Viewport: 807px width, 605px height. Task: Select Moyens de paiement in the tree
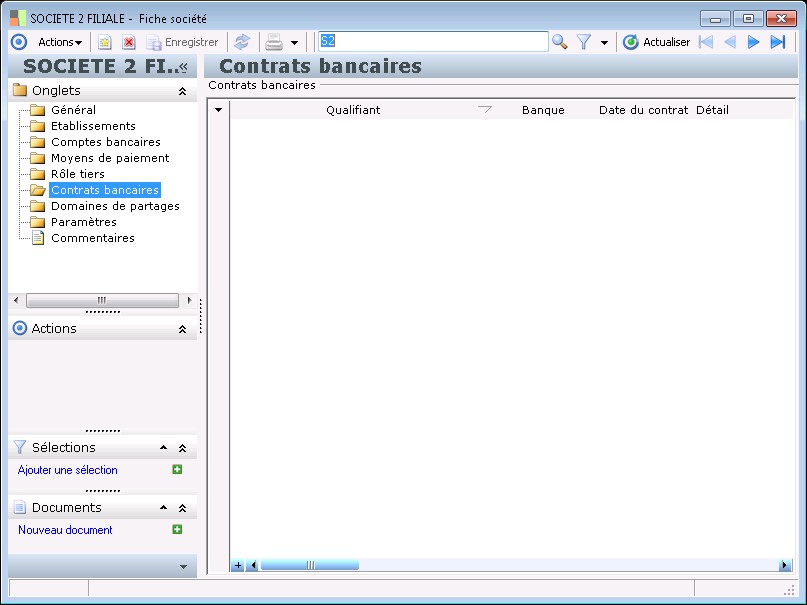110,158
